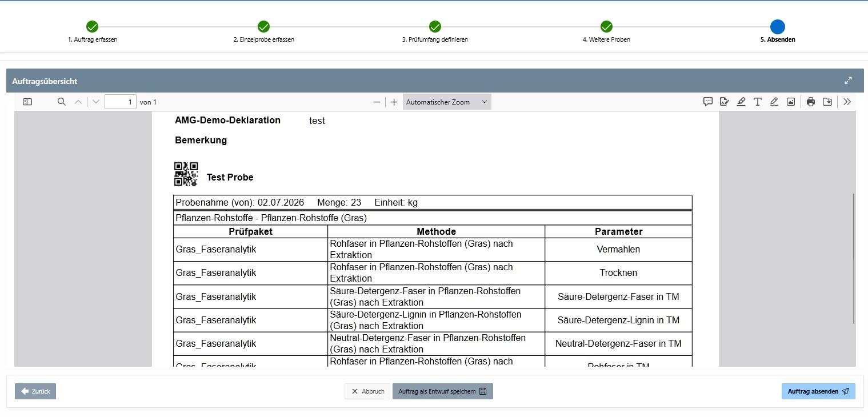Print the order overview PDF
The height and width of the screenshot is (417, 868).
click(811, 102)
